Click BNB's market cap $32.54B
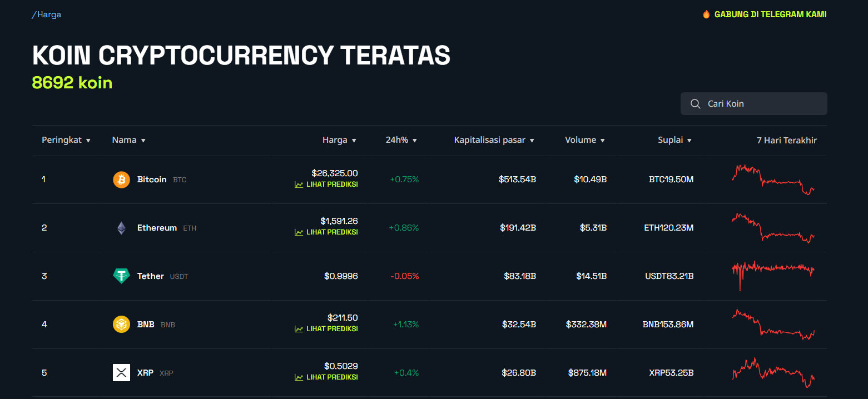The height and width of the screenshot is (399, 868). 520,325
